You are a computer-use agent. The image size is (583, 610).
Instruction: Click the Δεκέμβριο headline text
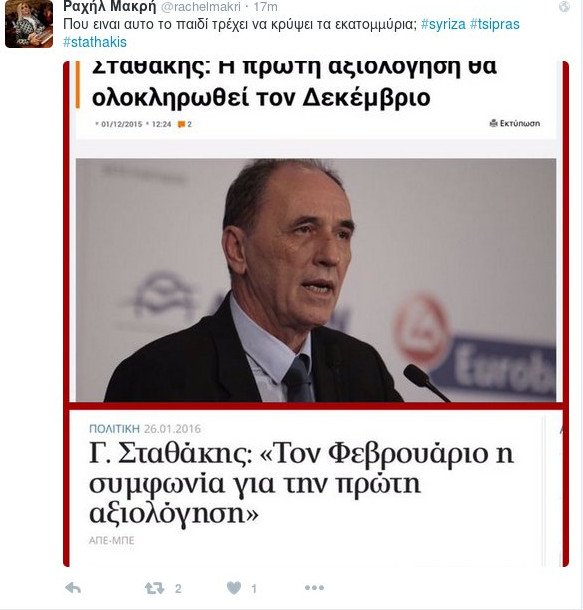point(366,97)
